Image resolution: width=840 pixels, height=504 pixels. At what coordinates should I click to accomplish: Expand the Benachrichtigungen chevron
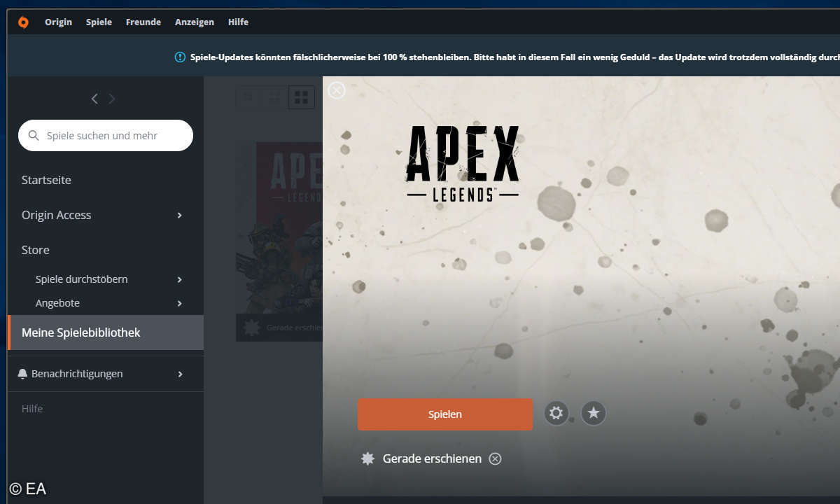(180, 374)
